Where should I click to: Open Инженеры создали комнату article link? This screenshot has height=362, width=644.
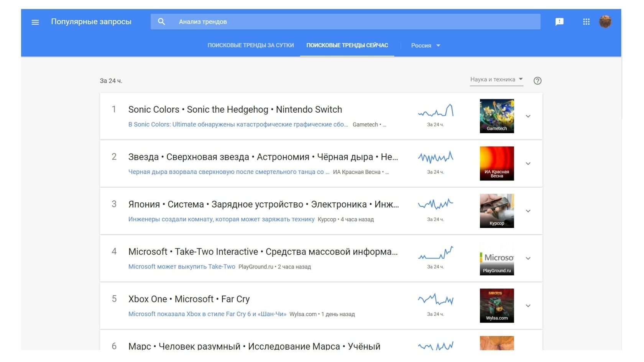tap(221, 219)
